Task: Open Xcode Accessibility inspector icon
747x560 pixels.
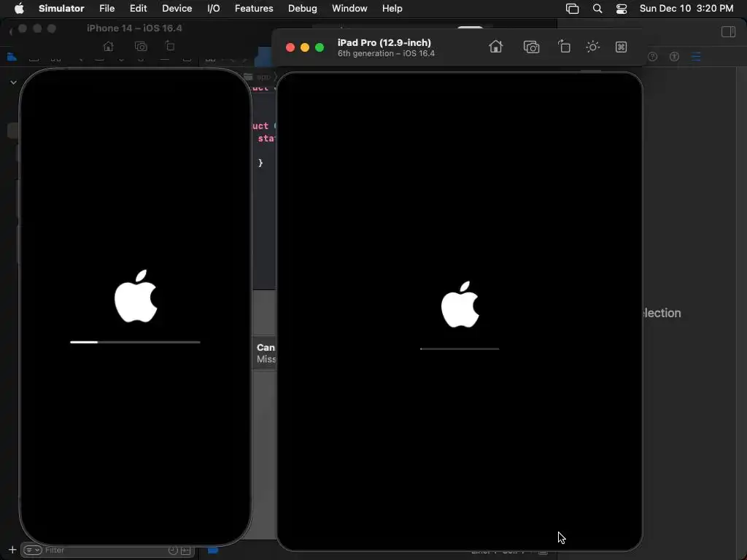Action: click(x=674, y=57)
